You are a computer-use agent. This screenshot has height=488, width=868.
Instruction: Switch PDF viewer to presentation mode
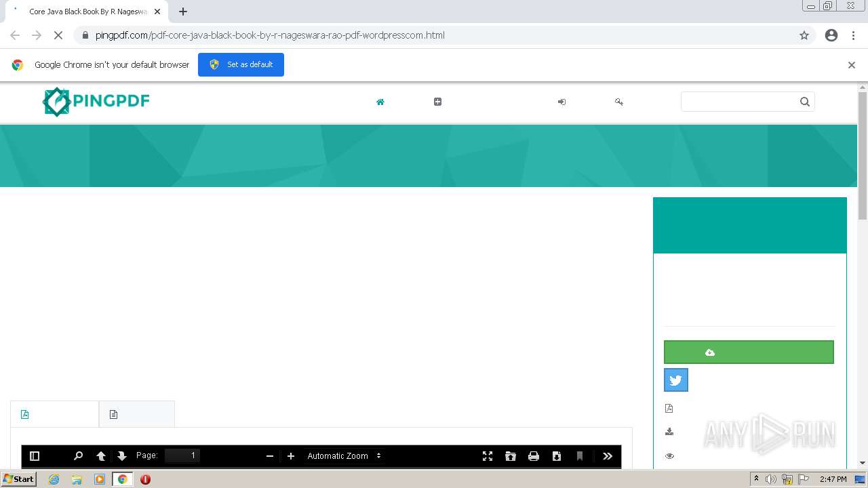[x=488, y=456]
